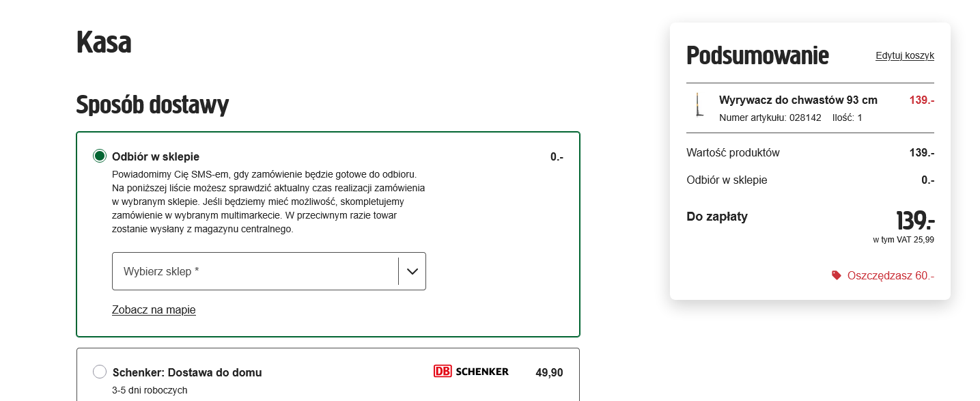
Task: Choose Schenker home delivery radio button
Action: (100, 372)
